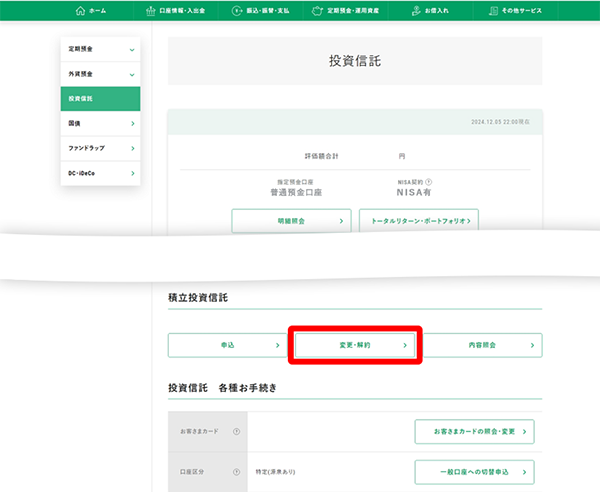Open the その他サービス menu
The height and width of the screenshot is (492, 600).
pyautogui.click(x=515, y=11)
